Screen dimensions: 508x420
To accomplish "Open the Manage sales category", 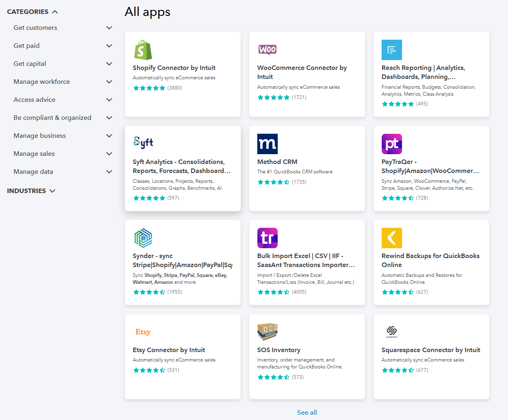I will 34,153.
